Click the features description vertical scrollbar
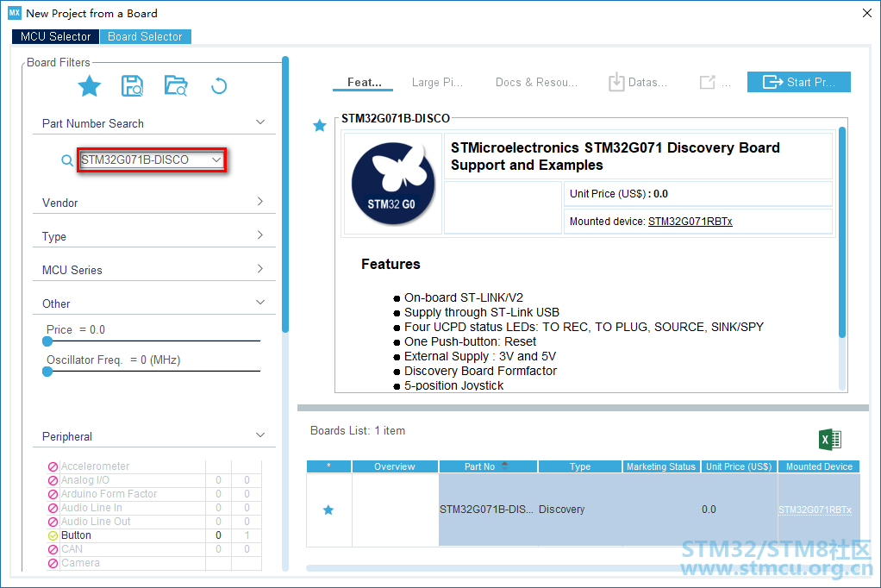881x588 pixels. pyautogui.click(x=841, y=232)
